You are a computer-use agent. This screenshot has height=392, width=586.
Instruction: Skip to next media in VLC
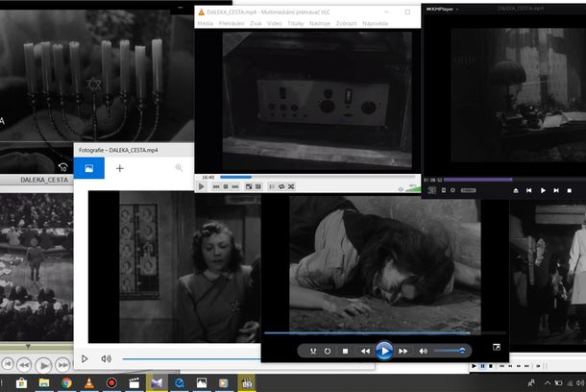tap(235, 186)
